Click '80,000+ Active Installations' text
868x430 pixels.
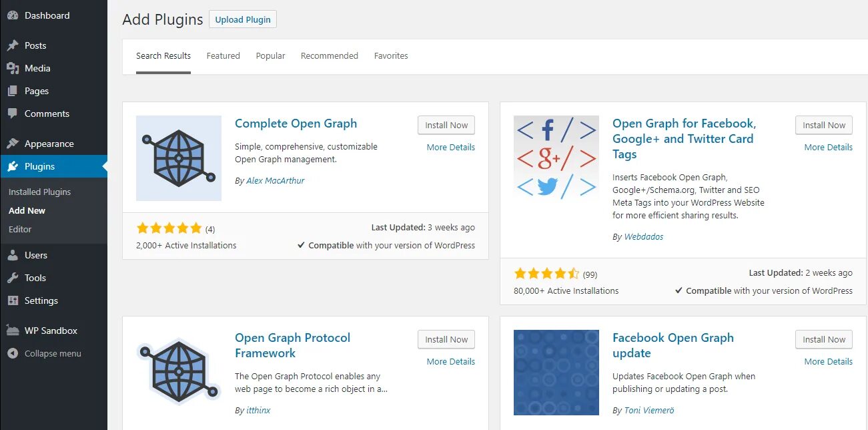[x=566, y=290]
